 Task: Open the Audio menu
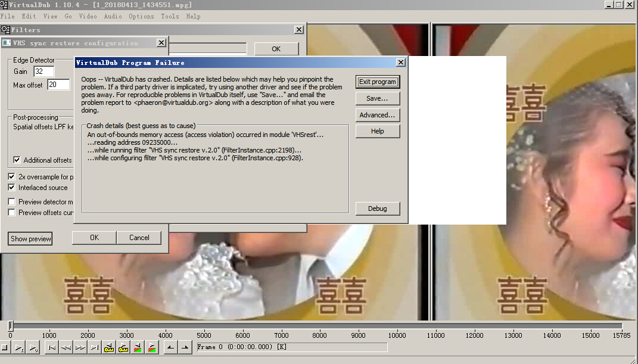point(113,16)
